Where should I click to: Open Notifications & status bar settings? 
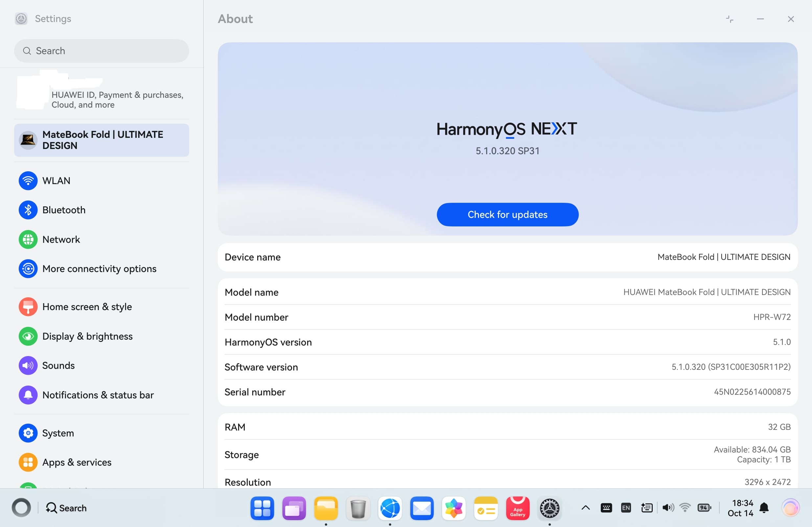(x=98, y=395)
